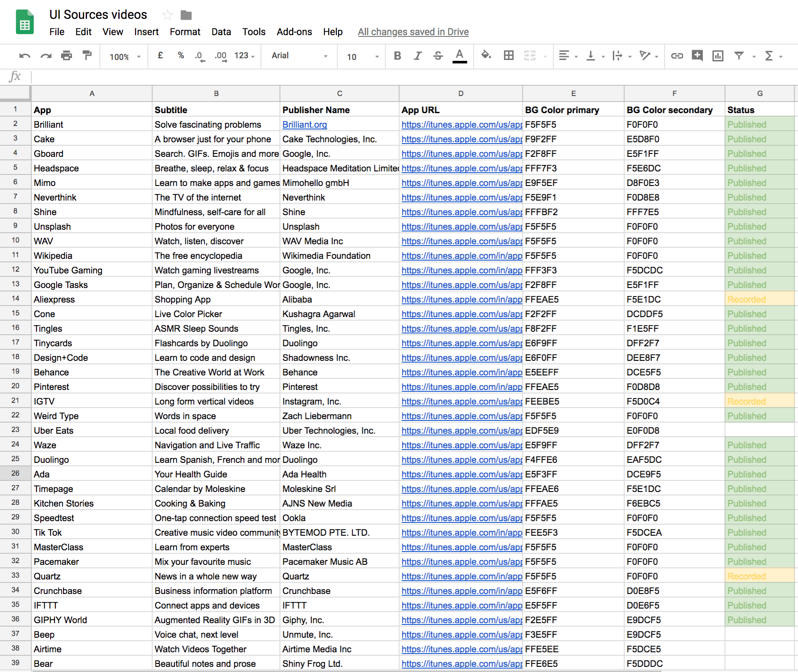Open the Format menu
The height and width of the screenshot is (672, 798).
(185, 32)
